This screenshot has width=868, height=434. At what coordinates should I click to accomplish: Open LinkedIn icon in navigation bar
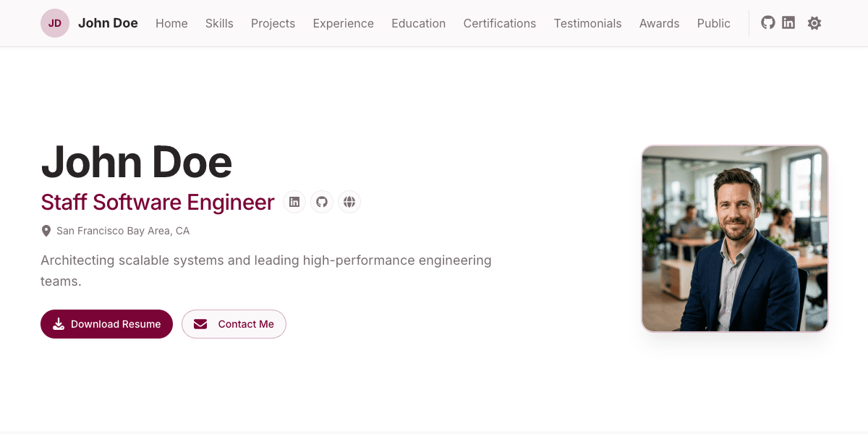coord(788,23)
